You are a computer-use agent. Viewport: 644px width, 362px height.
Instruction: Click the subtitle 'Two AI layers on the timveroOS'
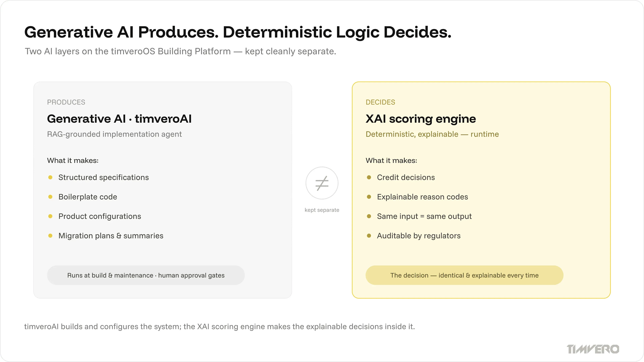pos(180,51)
